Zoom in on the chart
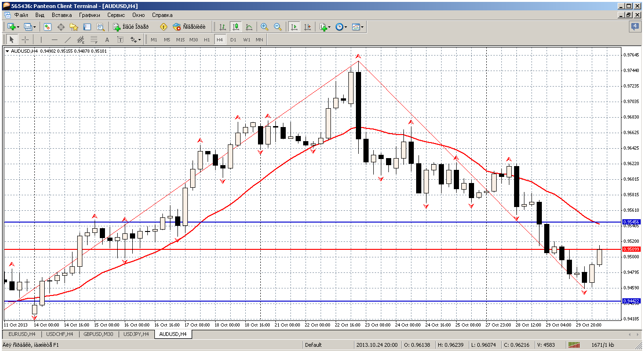Screen dimensions: 644x351 [265, 27]
